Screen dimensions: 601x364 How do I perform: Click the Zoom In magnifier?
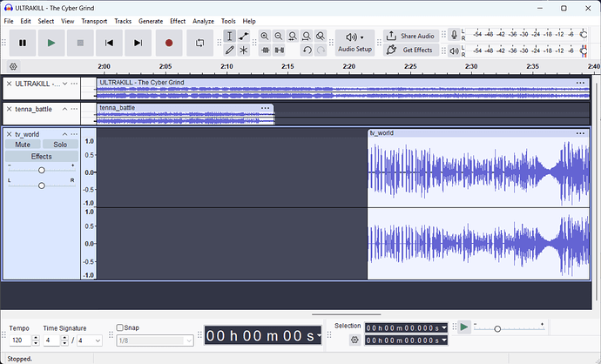(265, 37)
